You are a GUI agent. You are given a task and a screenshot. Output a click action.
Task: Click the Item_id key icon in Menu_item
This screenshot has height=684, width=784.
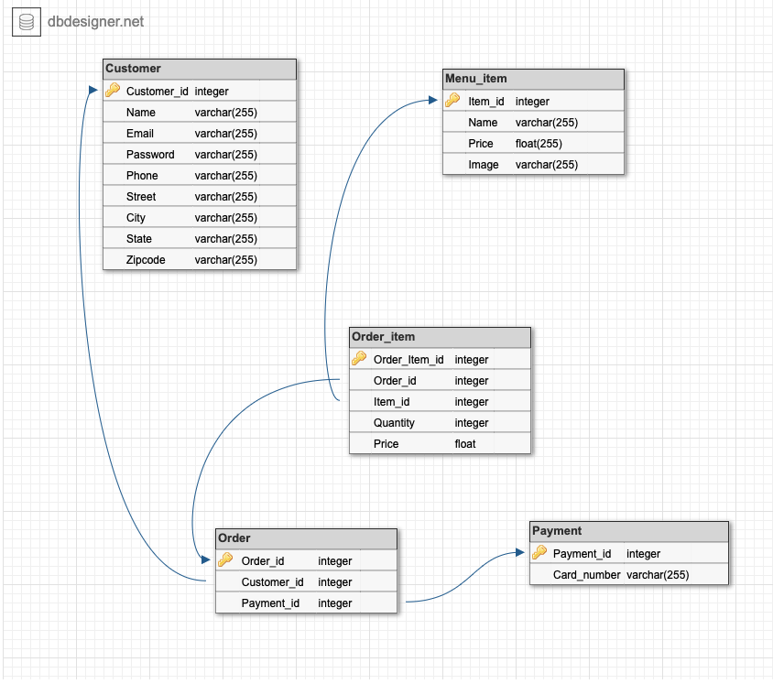coord(452,101)
